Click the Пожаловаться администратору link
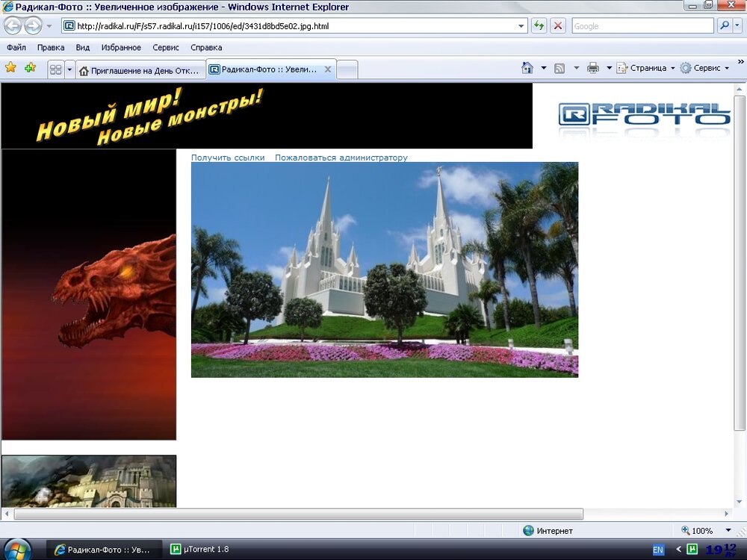This screenshot has height=560, width=747. tap(341, 158)
